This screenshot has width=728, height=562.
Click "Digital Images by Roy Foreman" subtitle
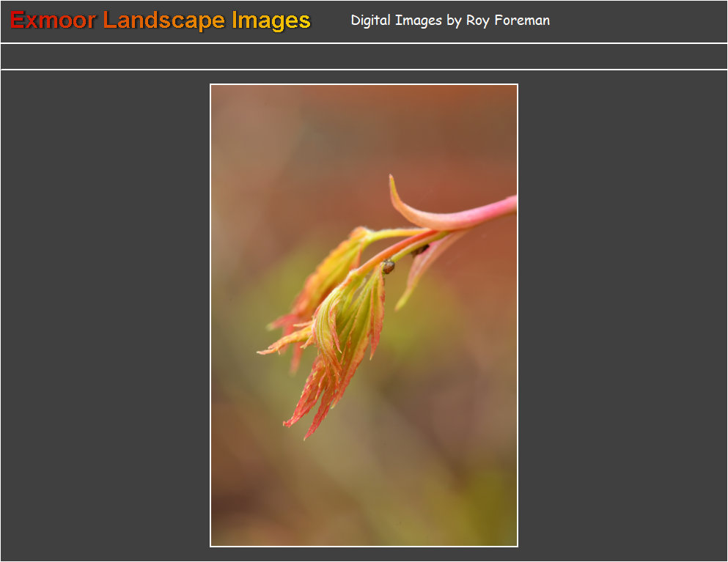point(450,21)
